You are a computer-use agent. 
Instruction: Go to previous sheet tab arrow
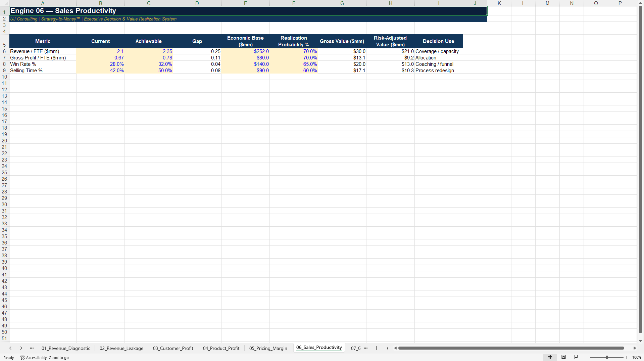pos(10,348)
